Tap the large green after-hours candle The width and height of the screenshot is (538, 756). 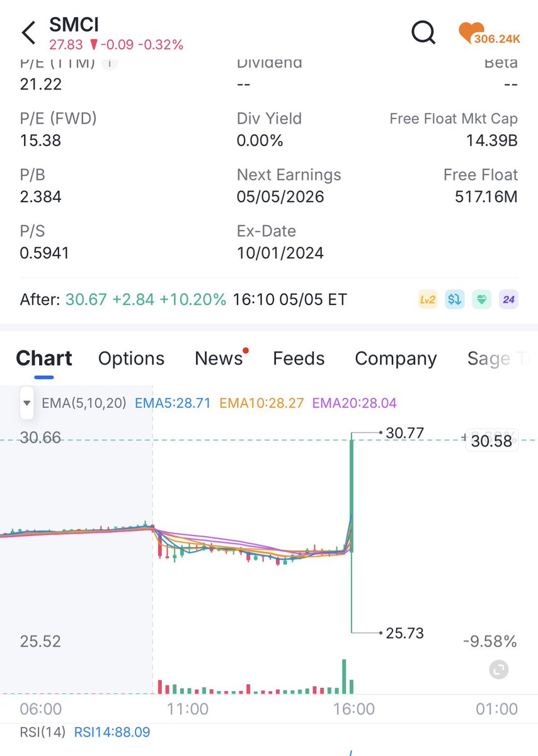(352, 497)
